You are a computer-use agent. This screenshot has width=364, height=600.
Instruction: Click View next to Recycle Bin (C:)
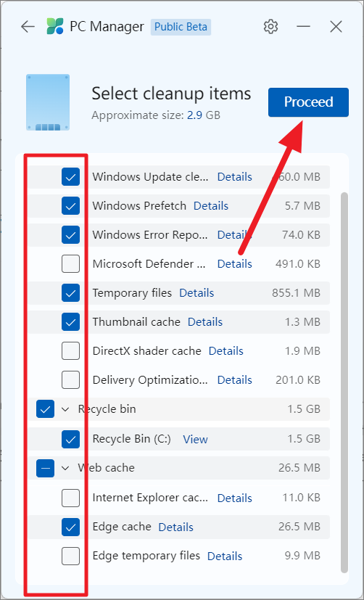point(195,439)
